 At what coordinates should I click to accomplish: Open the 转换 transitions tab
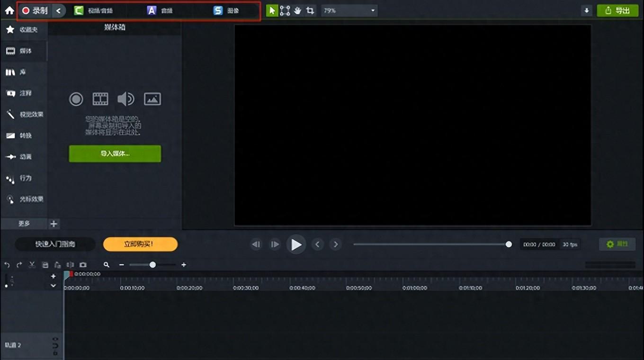pyautogui.click(x=24, y=135)
